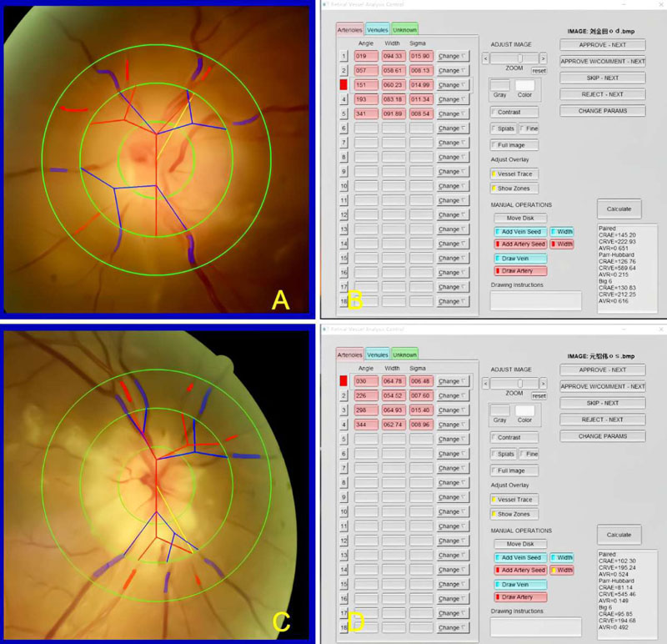Screen dimensions: 667x644
Task: Select the Color swatch in panel D
Action: [525, 410]
